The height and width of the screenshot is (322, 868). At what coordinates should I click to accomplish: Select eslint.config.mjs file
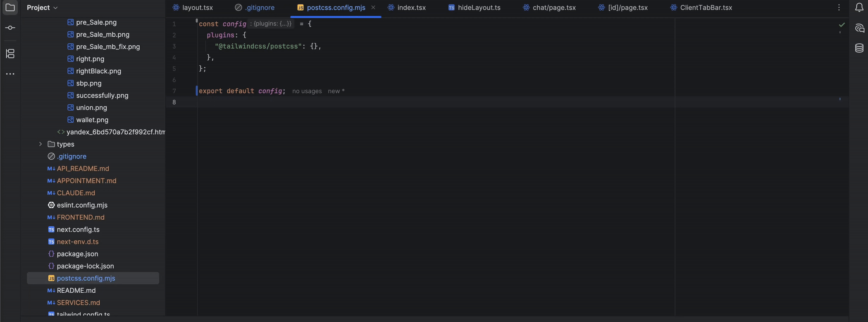82,205
